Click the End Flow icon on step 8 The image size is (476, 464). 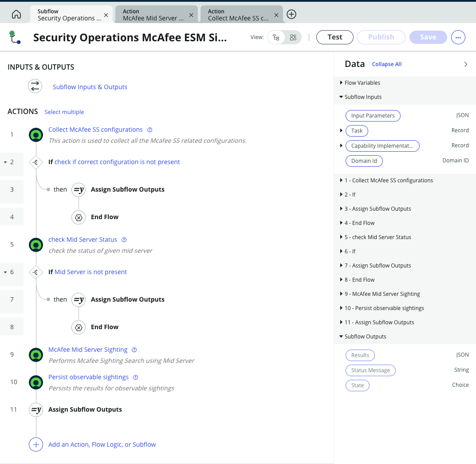click(x=79, y=327)
